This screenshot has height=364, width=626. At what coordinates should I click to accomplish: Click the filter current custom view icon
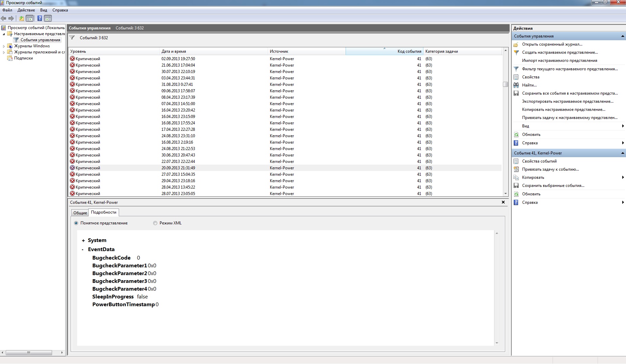516,69
